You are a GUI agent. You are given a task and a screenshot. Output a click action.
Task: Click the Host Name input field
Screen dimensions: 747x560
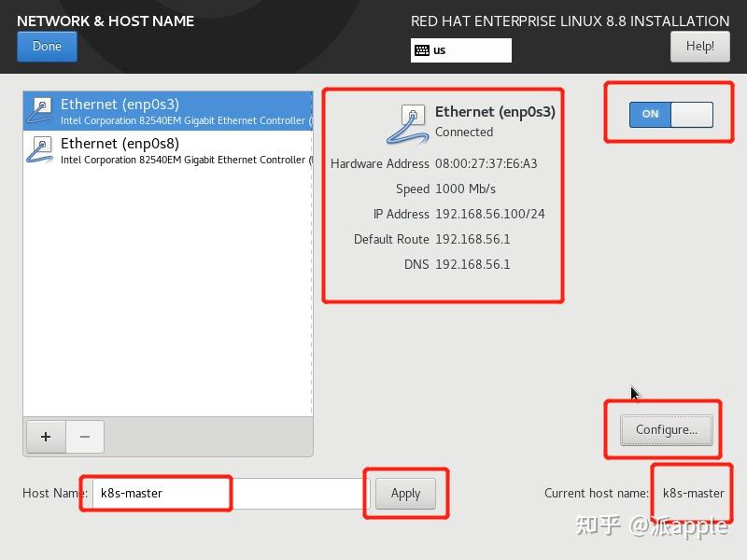(x=231, y=494)
